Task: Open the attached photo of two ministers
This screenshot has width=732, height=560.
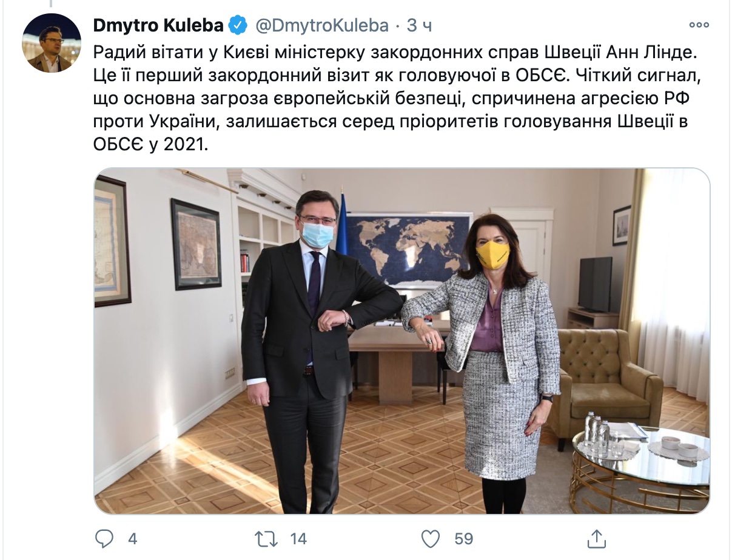Action: (401, 341)
